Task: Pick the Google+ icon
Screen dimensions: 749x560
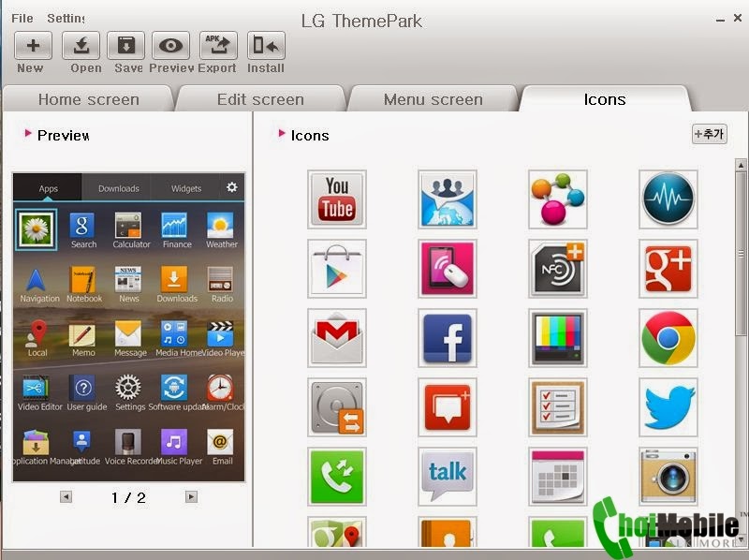Action: (x=668, y=269)
